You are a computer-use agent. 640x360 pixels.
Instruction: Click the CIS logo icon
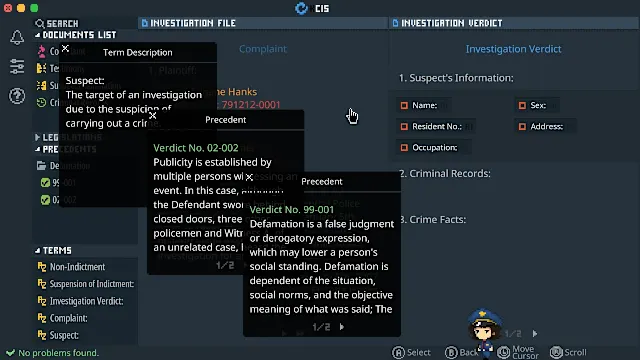coord(301,8)
